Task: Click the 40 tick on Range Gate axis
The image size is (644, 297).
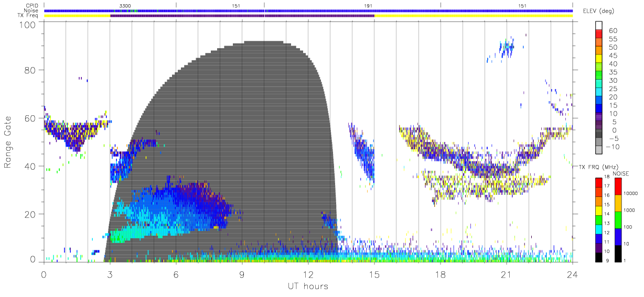Action: (x=30, y=166)
